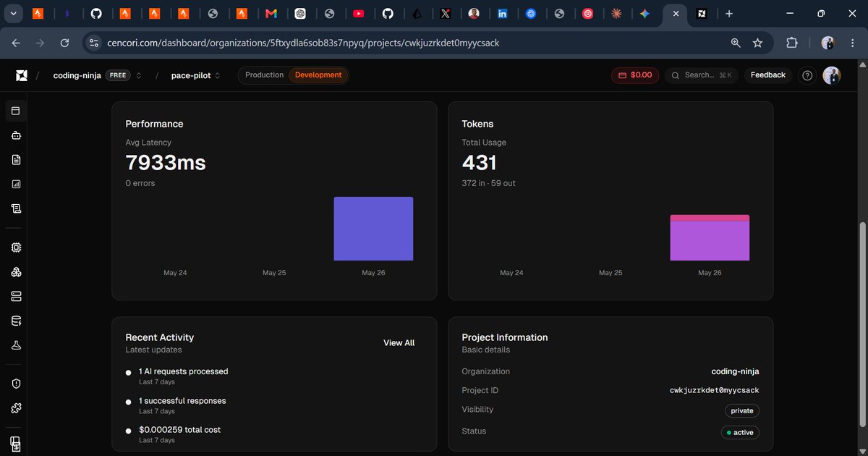Screen dimensions: 868x456
Task: Expand the pace-pilot project switcher
Action: [x=218, y=75]
